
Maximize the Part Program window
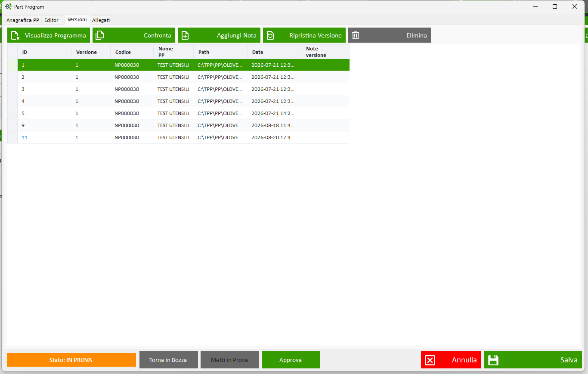[x=555, y=6]
